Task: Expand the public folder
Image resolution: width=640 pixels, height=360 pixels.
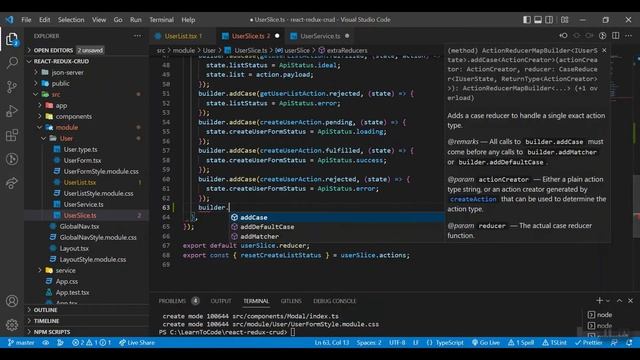Action: pos(87,83)
